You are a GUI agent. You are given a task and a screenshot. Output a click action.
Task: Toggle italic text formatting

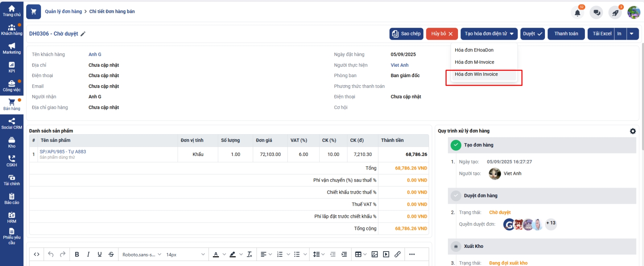88,254
